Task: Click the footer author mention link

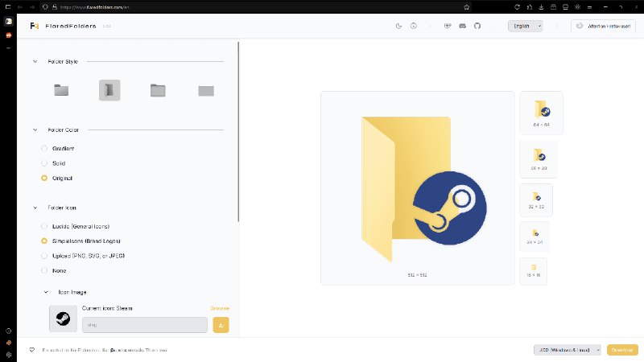Action: [127, 350]
